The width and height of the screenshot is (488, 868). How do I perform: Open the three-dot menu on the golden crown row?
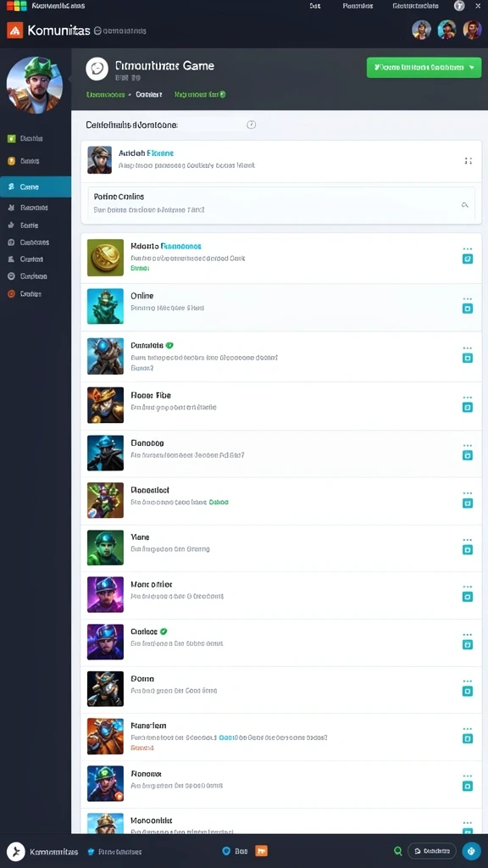click(468, 398)
